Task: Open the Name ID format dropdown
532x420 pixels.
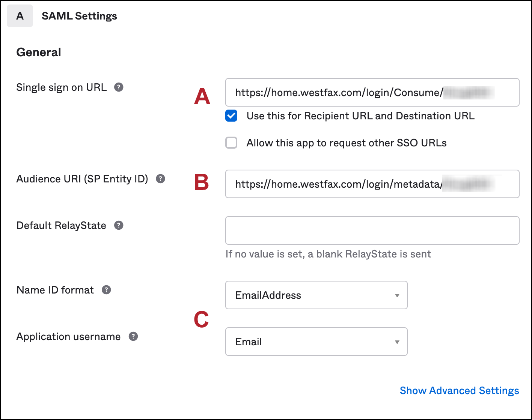Action: (x=316, y=295)
